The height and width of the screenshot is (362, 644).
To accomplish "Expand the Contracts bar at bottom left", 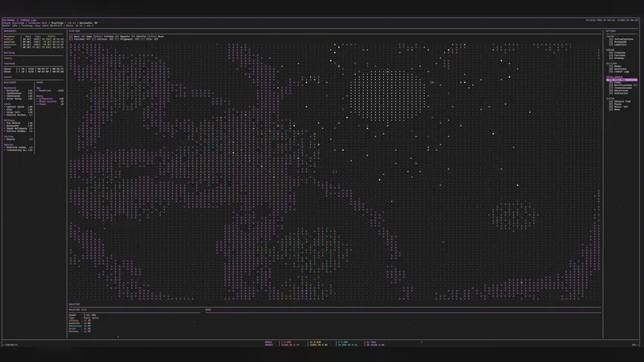I will point(10,345).
